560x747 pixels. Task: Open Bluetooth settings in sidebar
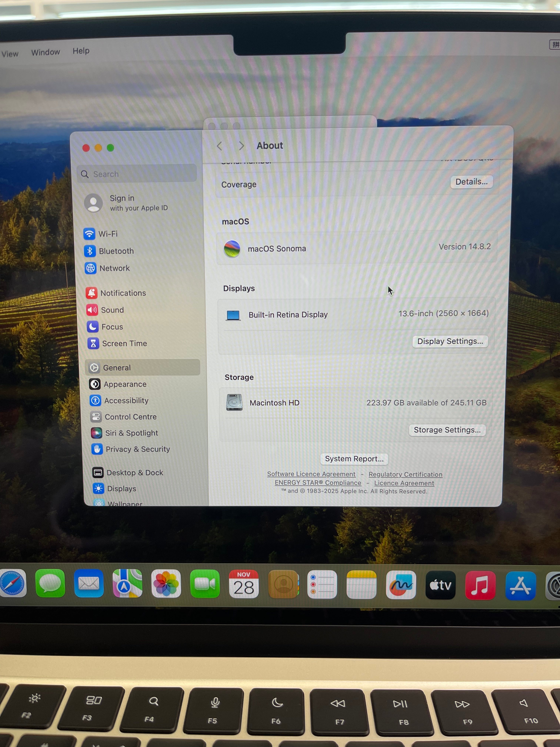pyautogui.click(x=109, y=251)
